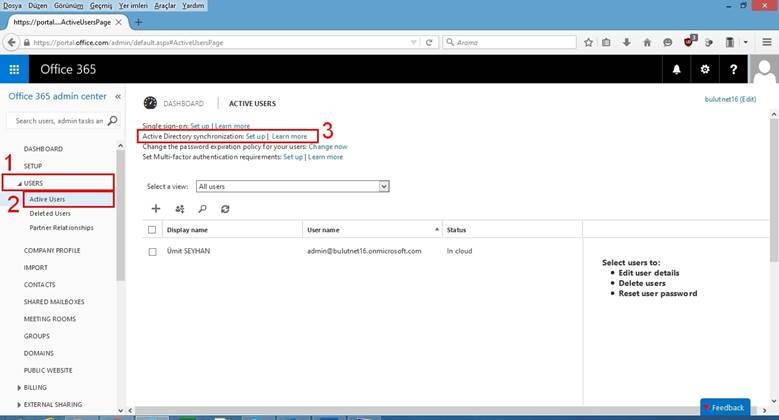Image resolution: width=779 pixels, height=420 pixels.
Task: Open DOMAINS in navigation
Action: point(38,353)
